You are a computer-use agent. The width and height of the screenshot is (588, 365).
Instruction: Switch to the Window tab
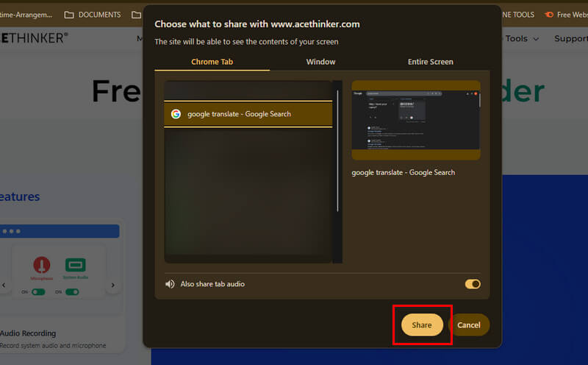(x=320, y=62)
